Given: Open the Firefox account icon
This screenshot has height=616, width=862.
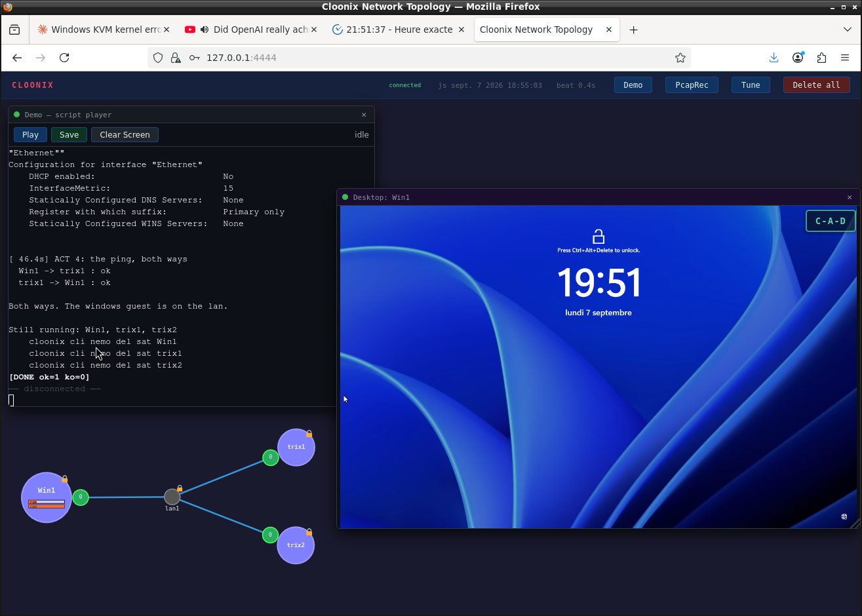Looking at the screenshot, I should (798, 58).
